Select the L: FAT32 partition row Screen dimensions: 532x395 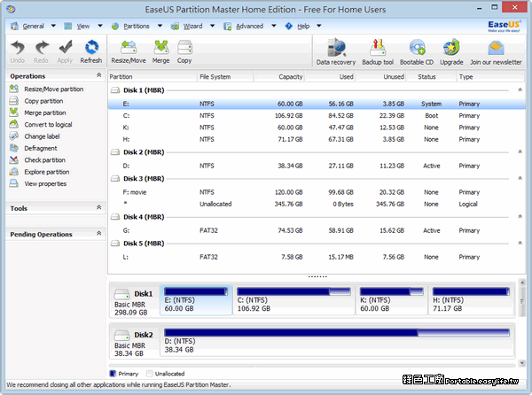pyautogui.click(x=317, y=257)
